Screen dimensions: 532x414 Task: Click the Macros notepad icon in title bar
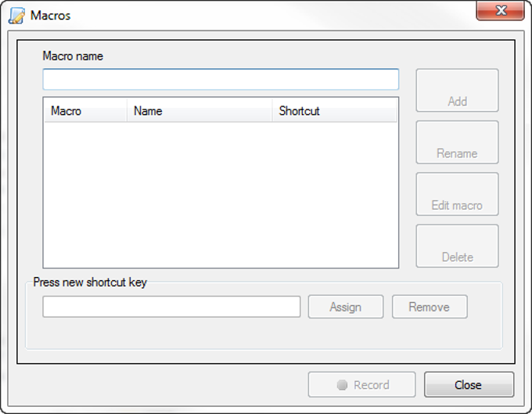16,16
